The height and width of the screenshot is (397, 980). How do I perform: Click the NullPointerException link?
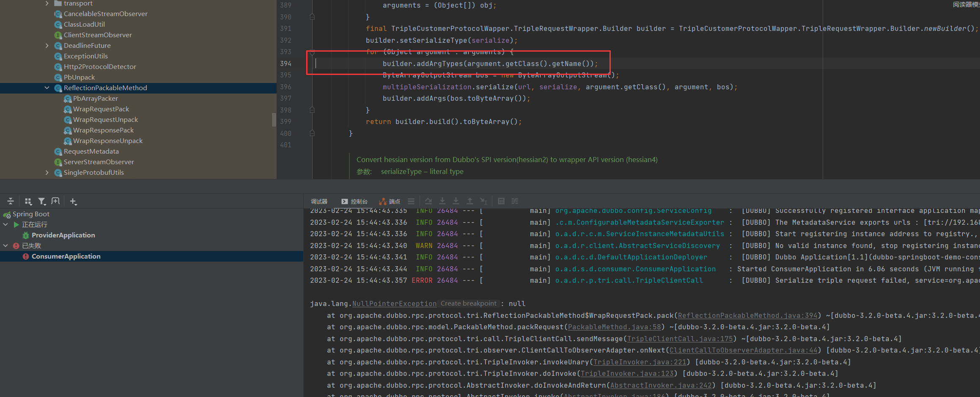[394, 304]
